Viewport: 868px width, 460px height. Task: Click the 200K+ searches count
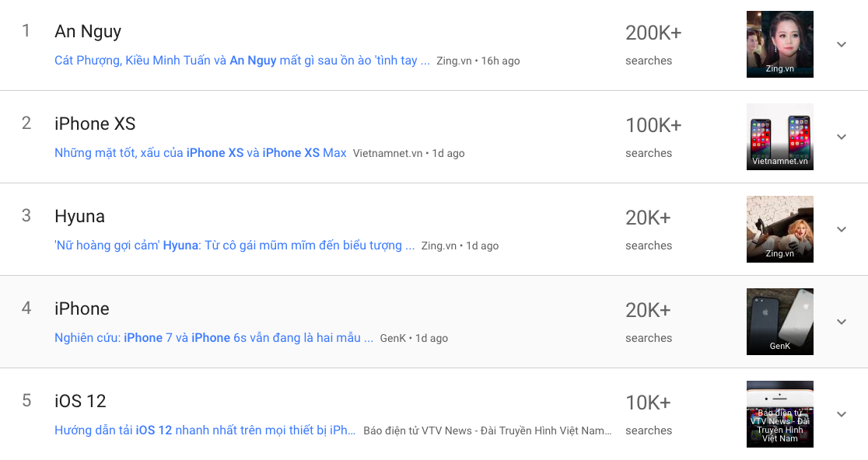coord(653,33)
